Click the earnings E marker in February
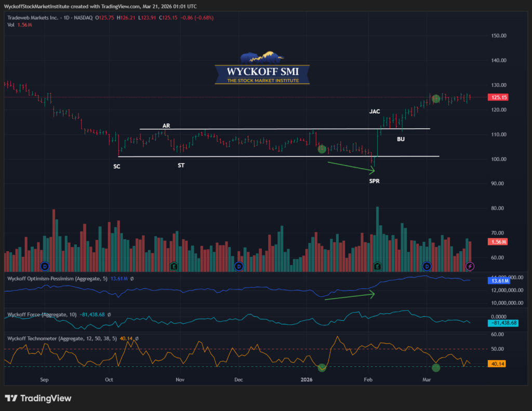Screen dimensions: 532x411 point(378,266)
